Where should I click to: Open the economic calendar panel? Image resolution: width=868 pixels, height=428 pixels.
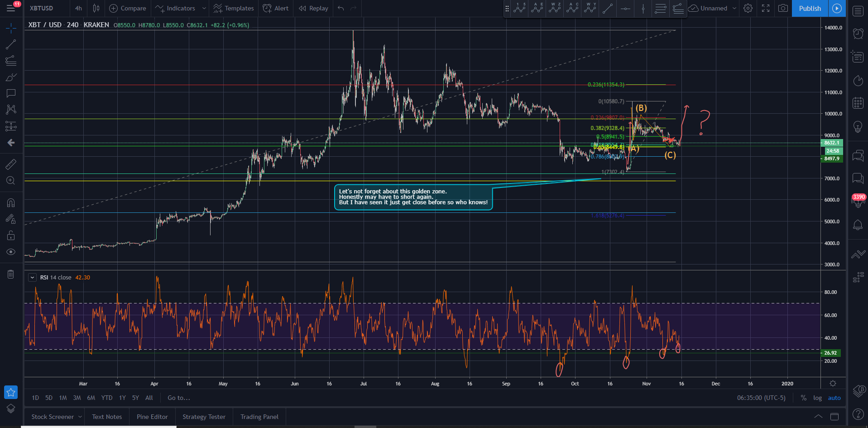(858, 103)
